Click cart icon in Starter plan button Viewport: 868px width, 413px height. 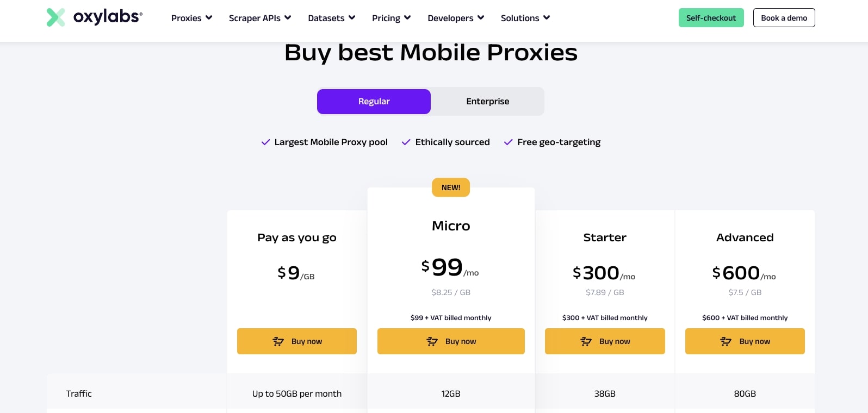point(586,341)
